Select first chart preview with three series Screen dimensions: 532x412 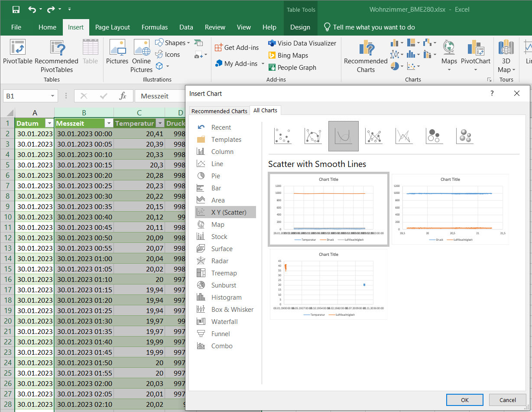coord(329,209)
